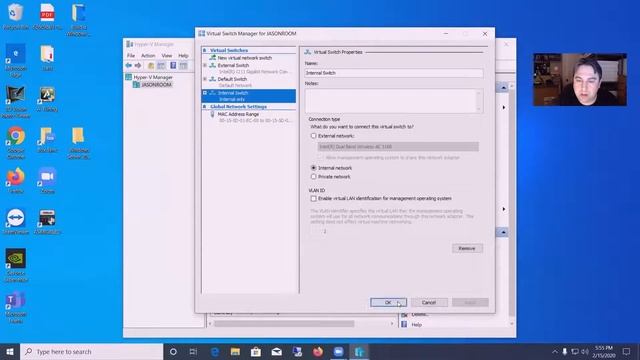Screen dimensions: 640x360
Task: Select Hyper-V Manager root tree node
Action: coord(153,77)
